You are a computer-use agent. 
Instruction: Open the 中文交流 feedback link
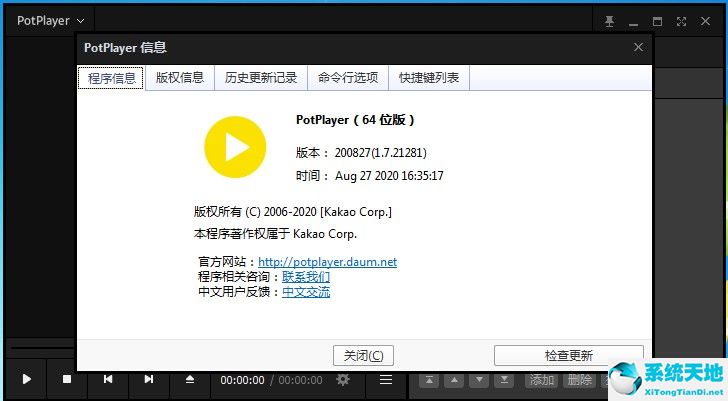[306, 292]
